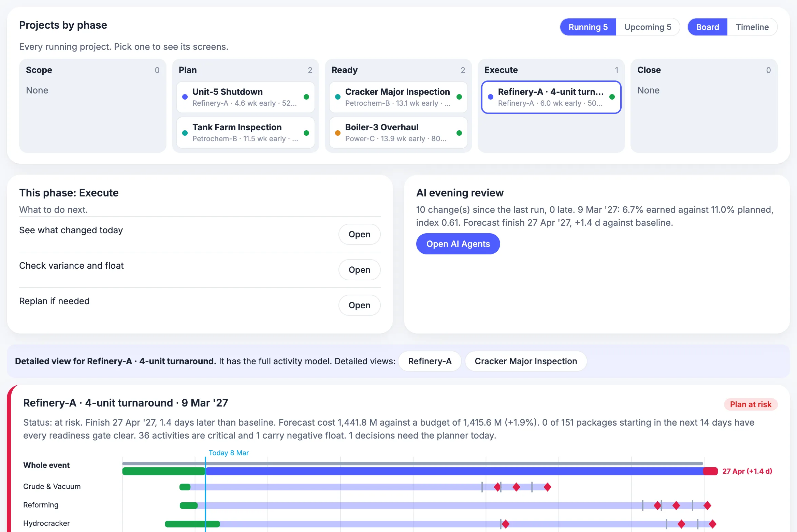Open 'Check variance and float'
This screenshot has height=532, width=797.
(x=359, y=270)
